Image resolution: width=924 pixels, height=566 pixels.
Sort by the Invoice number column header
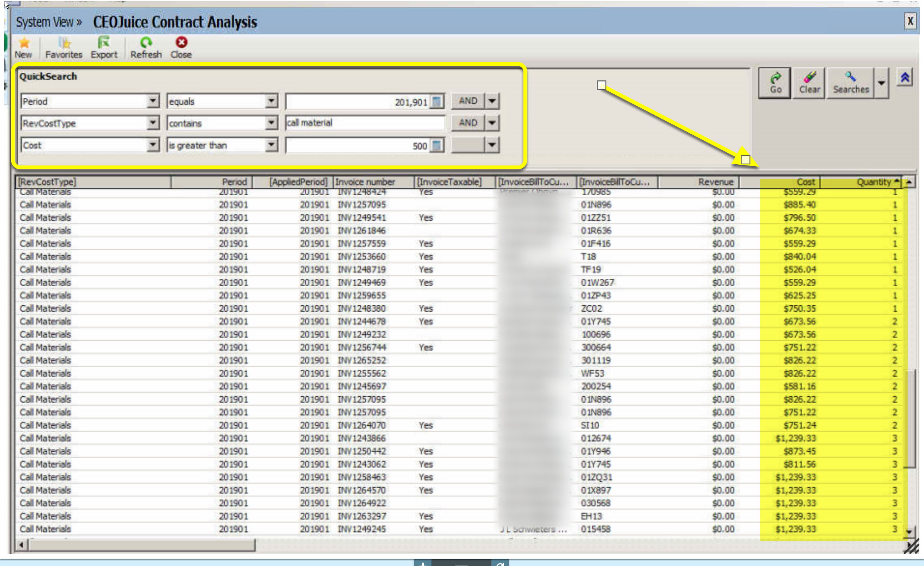[374, 182]
